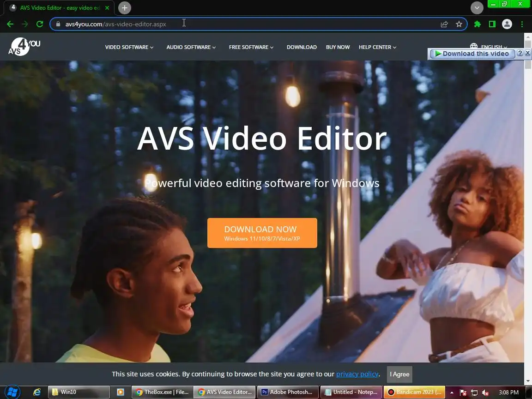Viewport: 532px width, 399px height.
Task: Expand the FREE SOFTWARE menu
Action: [x=251, y=47]
